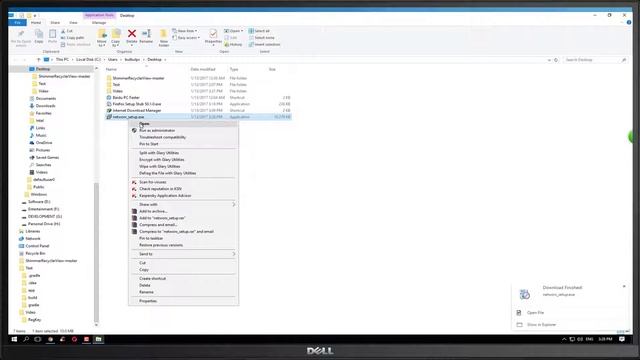Click Open File in download notification
Viewport: 640px width, 360px height.
click(535, 313)
